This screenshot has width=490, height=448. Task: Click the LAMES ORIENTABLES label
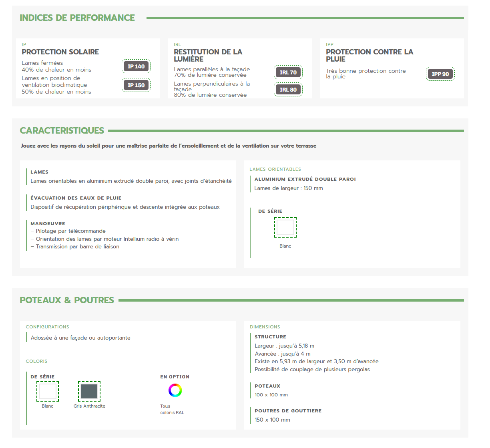click(275, 169)
